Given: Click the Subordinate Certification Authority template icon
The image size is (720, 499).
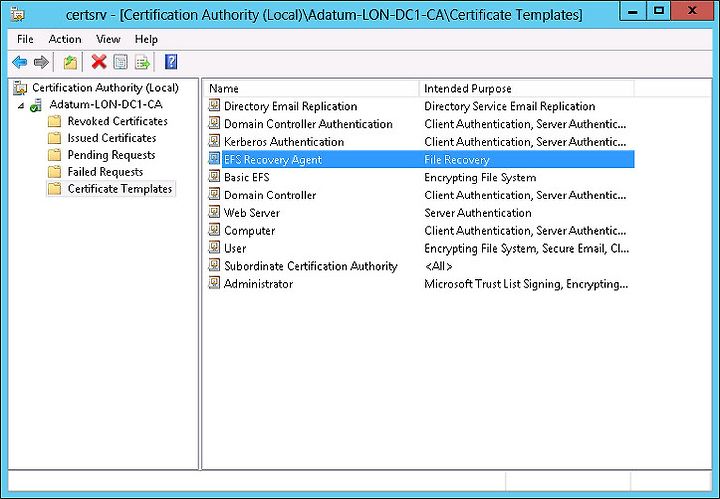Looking at the screenshot, I should click(214, 265).
